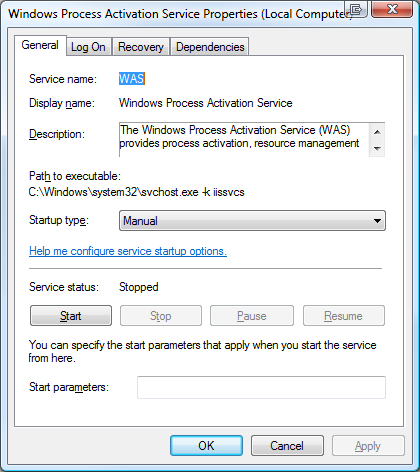Open the Startup type dropdown

[x=252, y=221]
